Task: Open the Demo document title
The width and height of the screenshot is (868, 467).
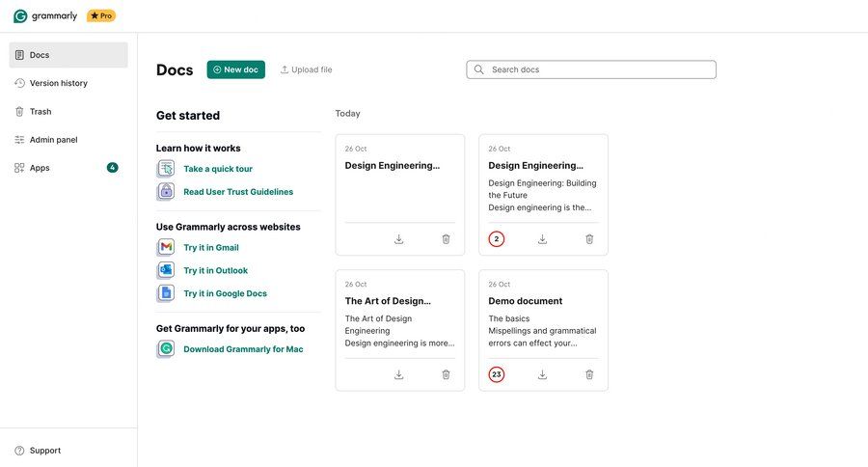Action: coord(526,301)
